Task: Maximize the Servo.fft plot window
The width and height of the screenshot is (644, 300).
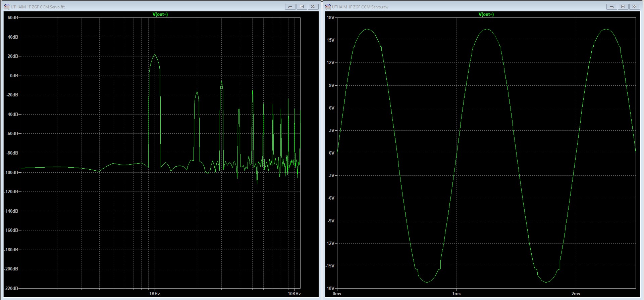Action: 302,7
